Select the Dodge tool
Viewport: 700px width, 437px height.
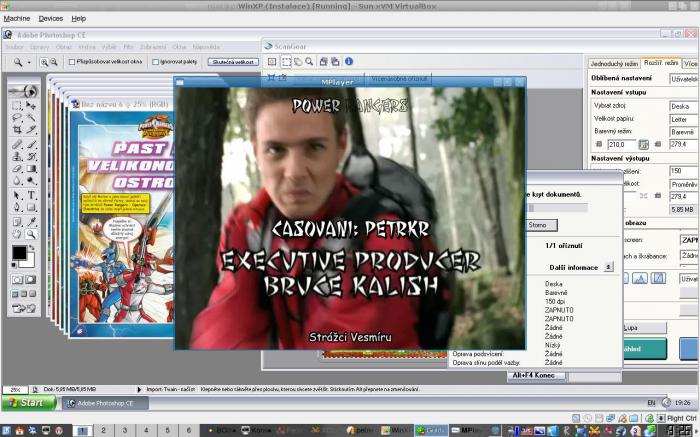(31, 181)
